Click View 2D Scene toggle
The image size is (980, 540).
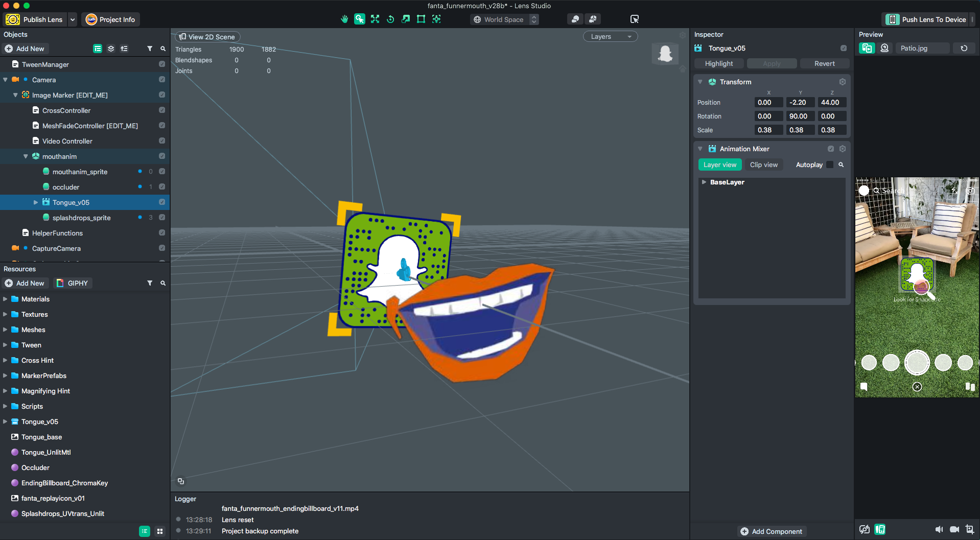tap(207, 37)
